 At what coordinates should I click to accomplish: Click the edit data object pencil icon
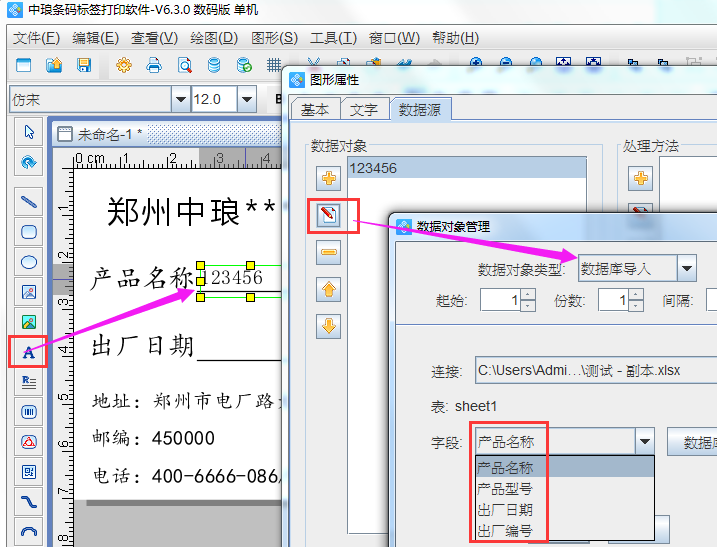pyautogui.click(x=330, y=215)
